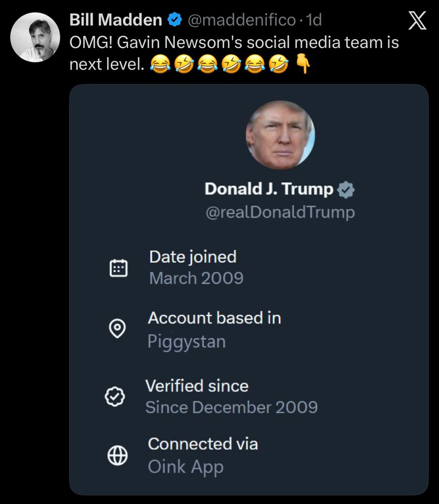Click the Donald J. Trump name

tap(269, 189)
